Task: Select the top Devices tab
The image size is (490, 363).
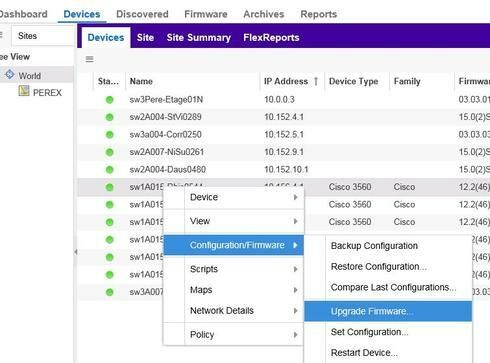Action: pyautogui.click(x=82, y=14)
